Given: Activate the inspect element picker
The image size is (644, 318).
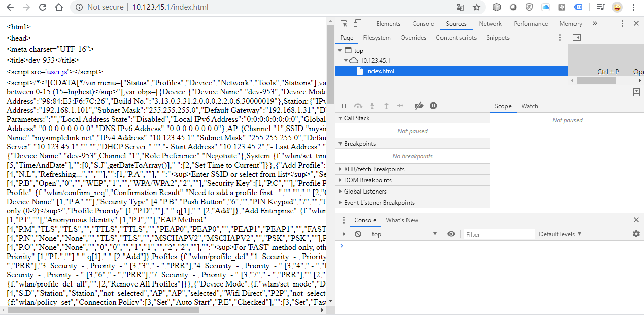Looking at the screenshot, I should [x=344, y=23].
